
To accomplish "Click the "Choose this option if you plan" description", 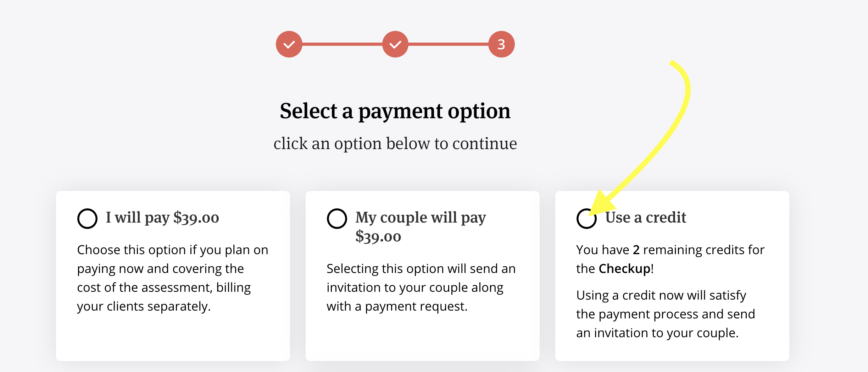I will [x=173, y=278].
